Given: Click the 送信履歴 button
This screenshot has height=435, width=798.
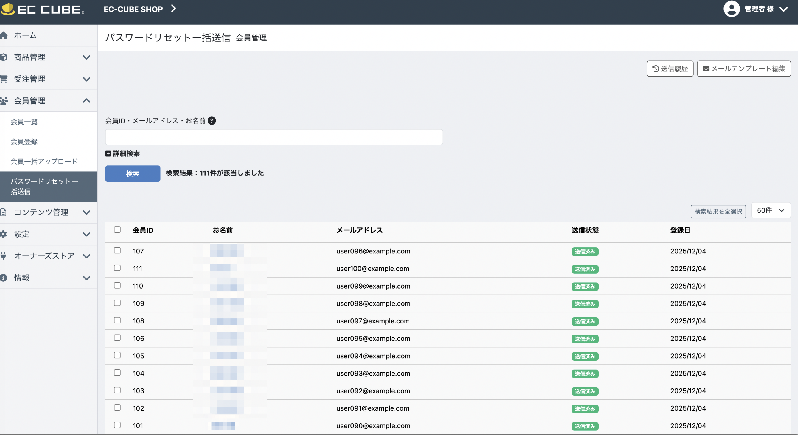Looking at the screenshot, I should click(x=670, y=68).
